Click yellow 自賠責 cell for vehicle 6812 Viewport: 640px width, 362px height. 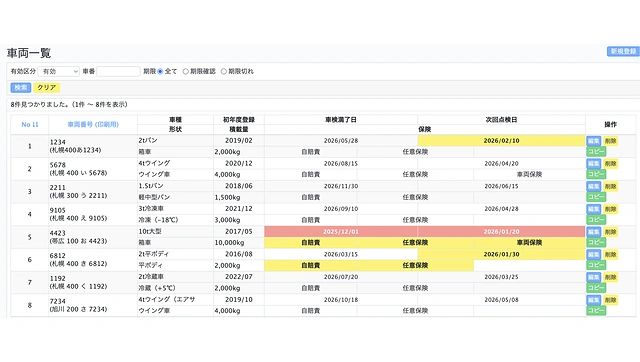pos(311,265)
